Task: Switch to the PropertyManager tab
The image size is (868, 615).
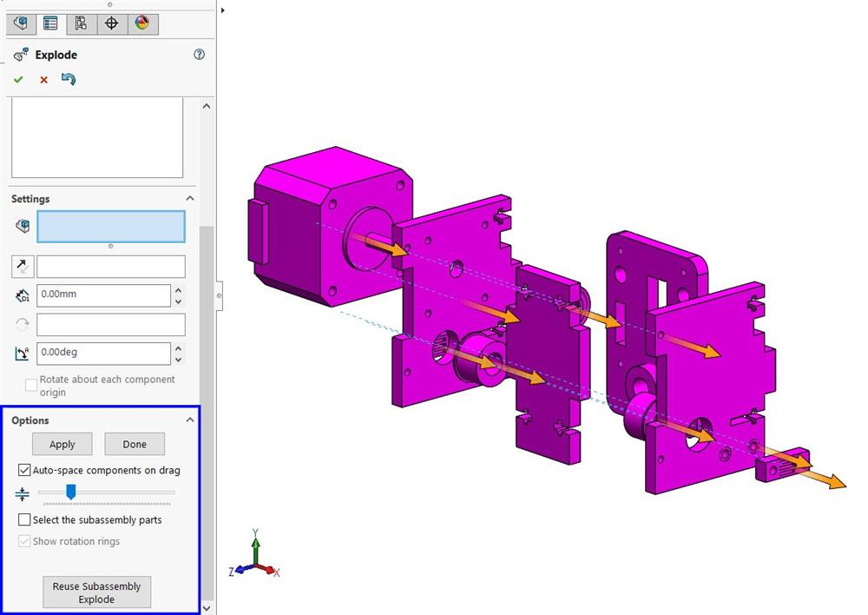Action: [x=51, y=23]
